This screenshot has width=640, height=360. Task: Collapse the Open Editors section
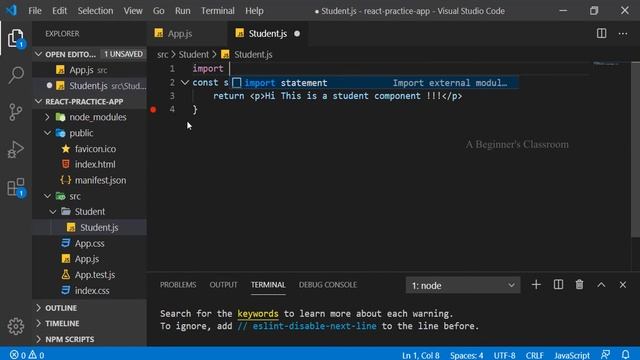[x=38, y=54]
